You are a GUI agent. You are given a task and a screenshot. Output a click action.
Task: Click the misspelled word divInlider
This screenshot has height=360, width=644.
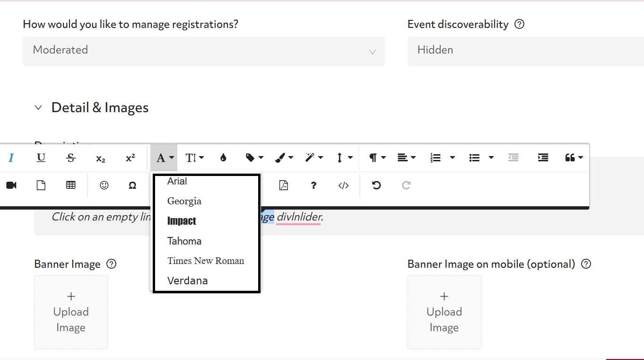298,217
